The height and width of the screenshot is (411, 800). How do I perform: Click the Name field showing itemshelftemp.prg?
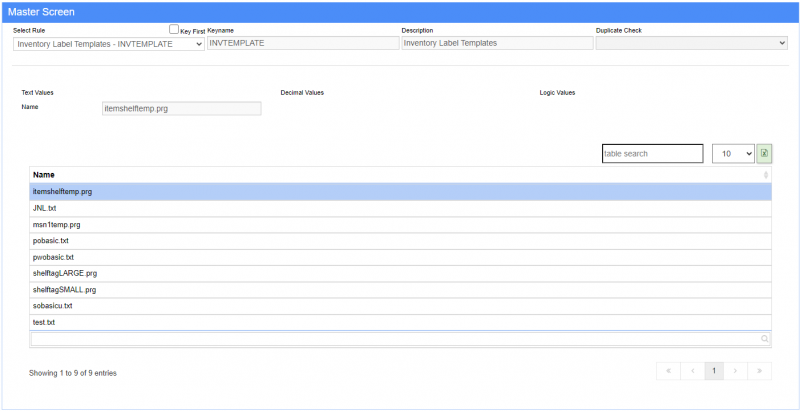point(181,108)
